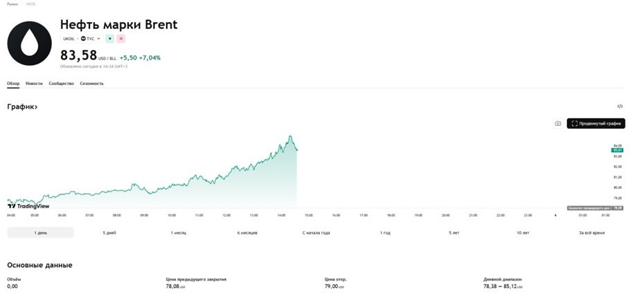
Task: Open the Сообщество tab
Action: tap(61, 83)
